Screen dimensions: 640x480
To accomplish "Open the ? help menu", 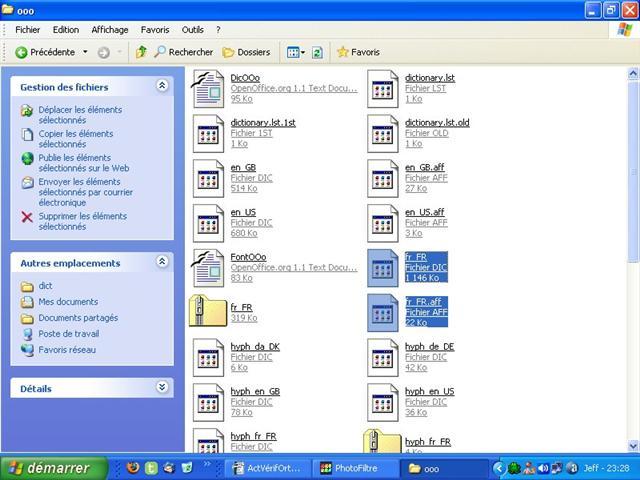I will point(218,30).
